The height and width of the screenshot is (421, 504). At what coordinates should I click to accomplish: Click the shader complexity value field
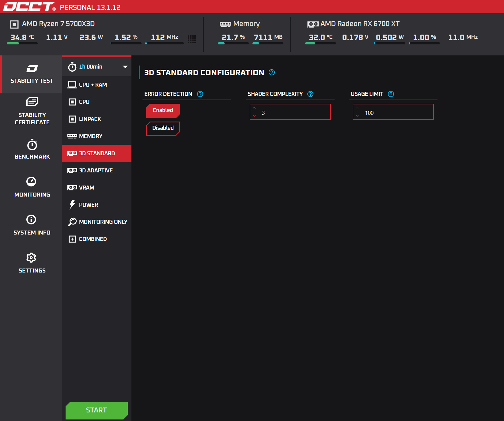pyautogui.click(x=290, y=112)
